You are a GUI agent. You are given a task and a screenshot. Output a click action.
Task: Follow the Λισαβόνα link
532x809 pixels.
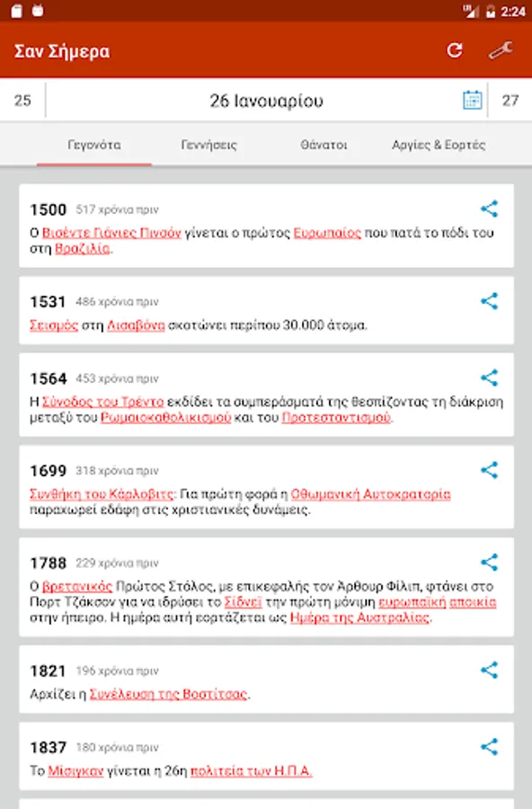pyautogui.click(x=136, y=325)
